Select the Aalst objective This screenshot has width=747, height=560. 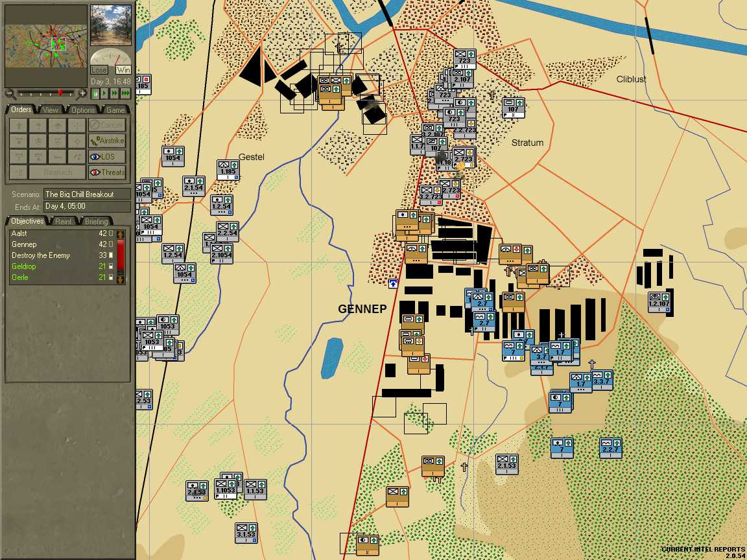click(x=62, y=233)
